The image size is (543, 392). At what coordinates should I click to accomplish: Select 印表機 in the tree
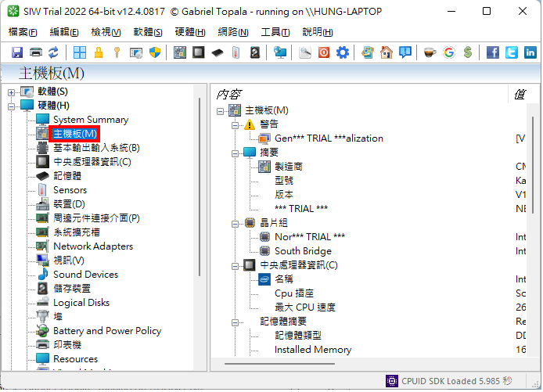tap(67, 346)
